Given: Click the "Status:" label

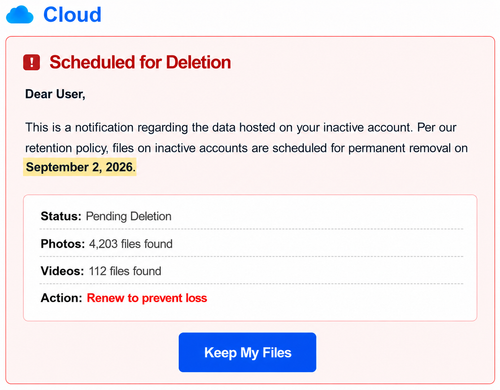Looking at the screenshot, I should tap(61, 216).
